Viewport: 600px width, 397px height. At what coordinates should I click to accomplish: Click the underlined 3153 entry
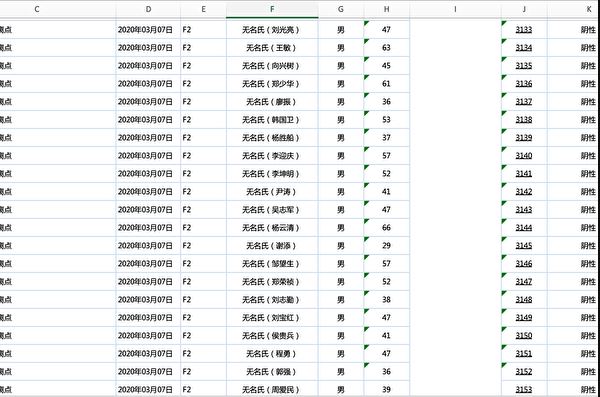[524, 390]
